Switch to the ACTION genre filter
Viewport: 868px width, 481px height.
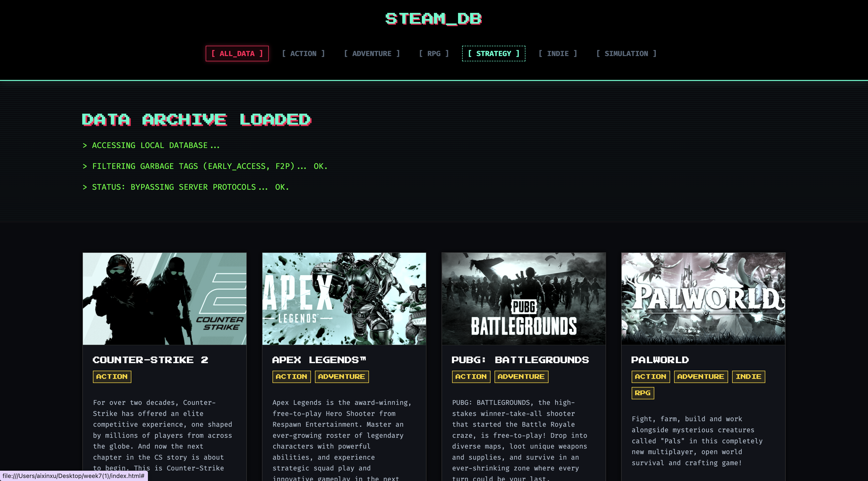click(x=303, y=53)
